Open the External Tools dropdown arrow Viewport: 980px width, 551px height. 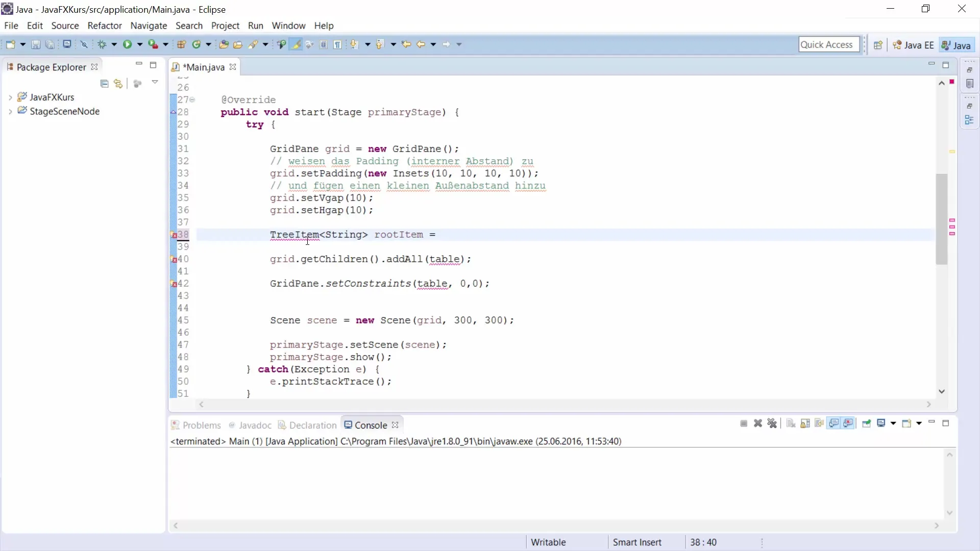[165, 44]
